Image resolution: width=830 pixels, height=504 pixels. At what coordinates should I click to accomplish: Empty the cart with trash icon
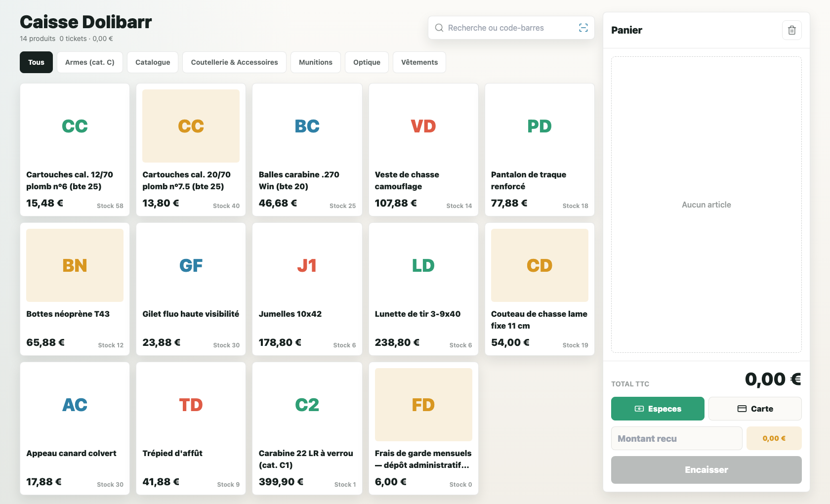(791, 30)
